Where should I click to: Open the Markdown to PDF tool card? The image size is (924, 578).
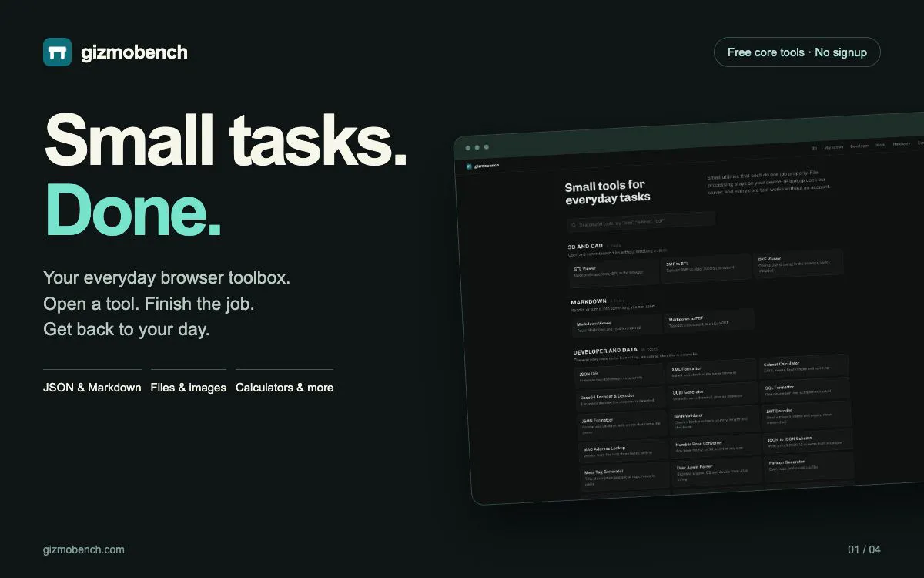(709, 321)
